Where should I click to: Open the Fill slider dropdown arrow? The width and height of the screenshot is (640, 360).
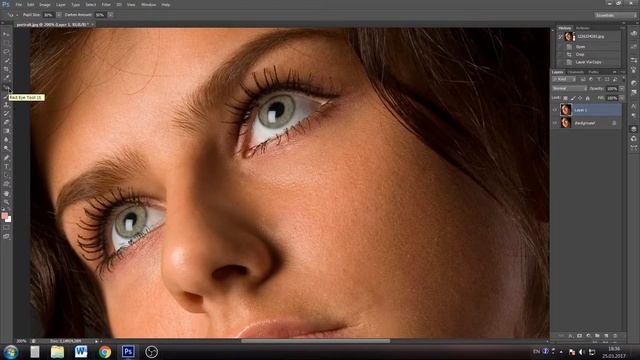click(622, 98)
